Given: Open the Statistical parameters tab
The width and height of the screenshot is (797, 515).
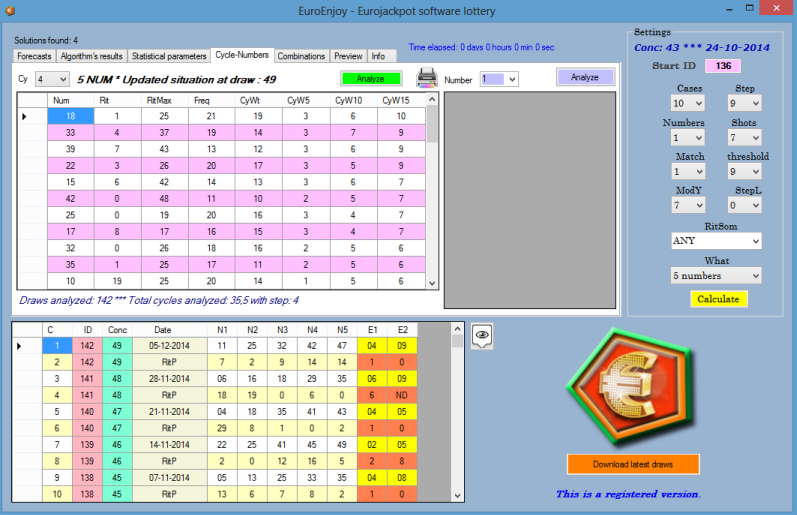Looking at the screenshot, I should 168,56.
